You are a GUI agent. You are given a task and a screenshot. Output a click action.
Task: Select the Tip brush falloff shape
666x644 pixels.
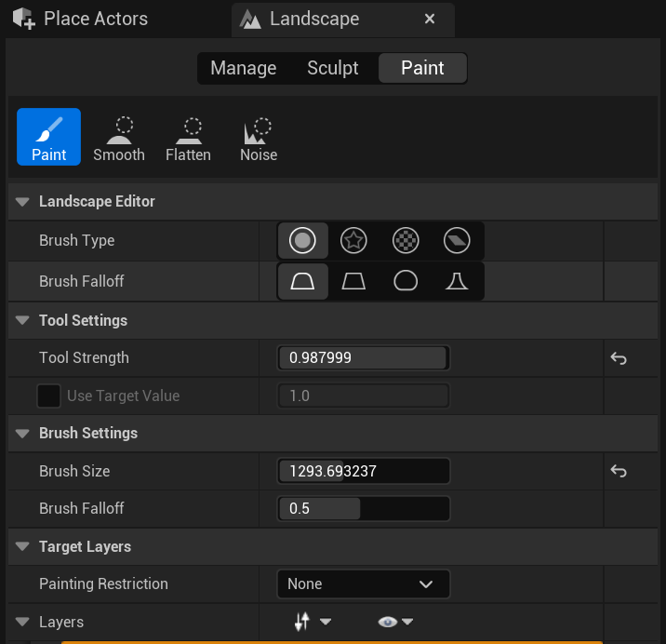click(457, 281)
